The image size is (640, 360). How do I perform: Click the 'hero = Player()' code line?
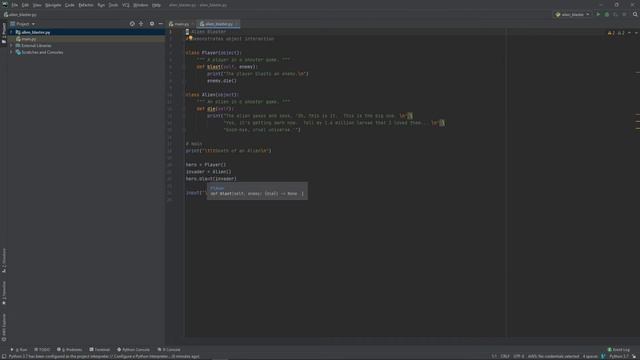tap(206, 165)
